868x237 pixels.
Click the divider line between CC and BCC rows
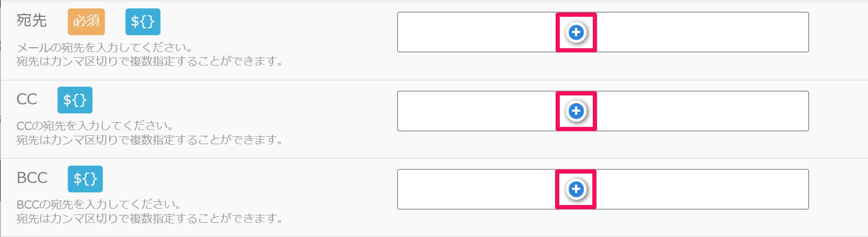point(434,158)
